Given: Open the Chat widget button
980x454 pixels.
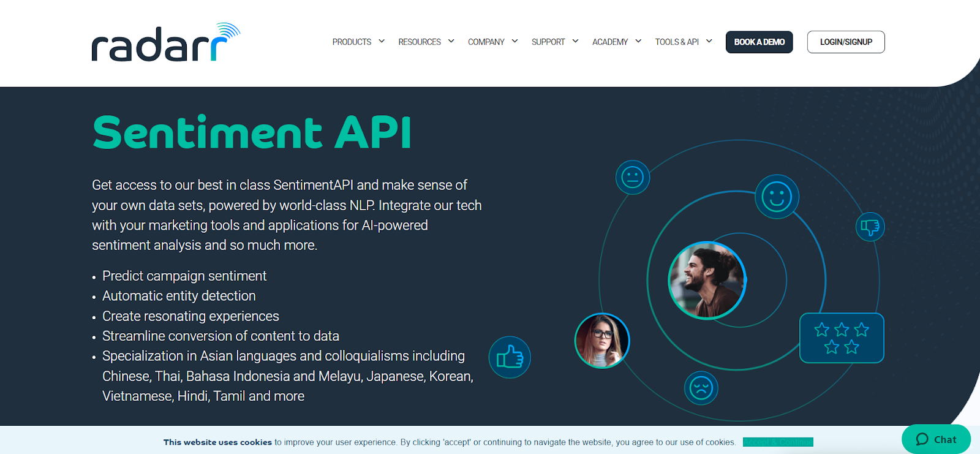Looking at the screenshot, I should pos(936,439).
